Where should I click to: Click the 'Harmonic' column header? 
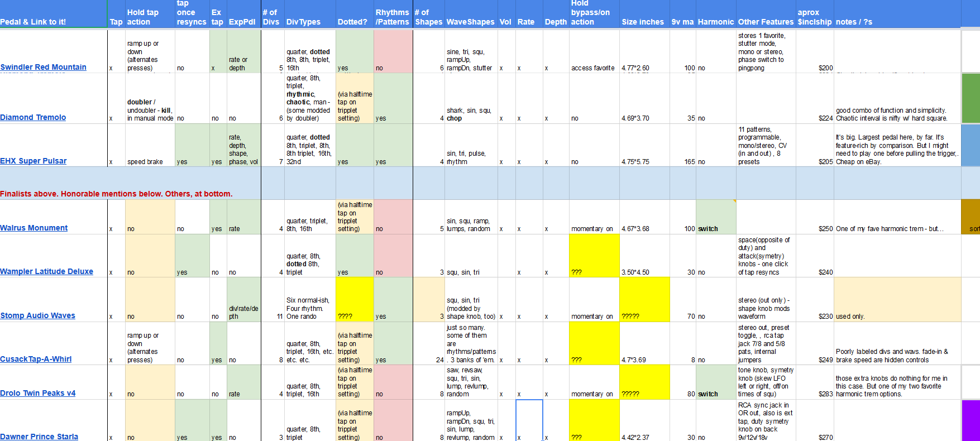(x=716, y=14)
